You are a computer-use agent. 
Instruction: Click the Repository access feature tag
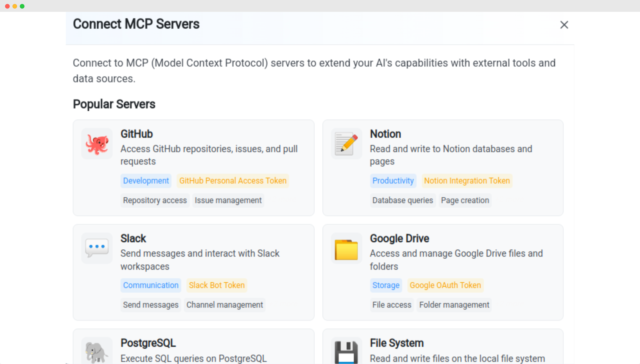click(x=155, y=200)
